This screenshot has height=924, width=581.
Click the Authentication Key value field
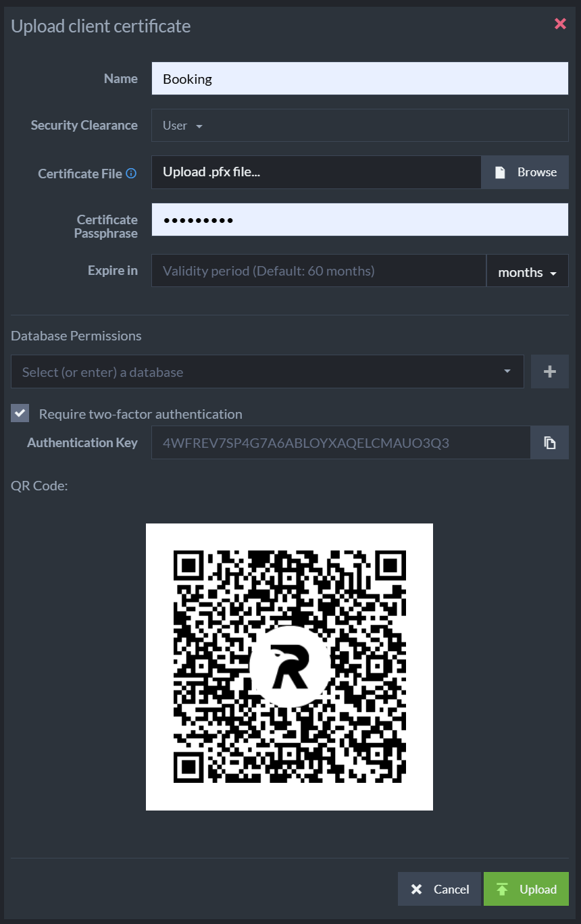tap(341, 442)
